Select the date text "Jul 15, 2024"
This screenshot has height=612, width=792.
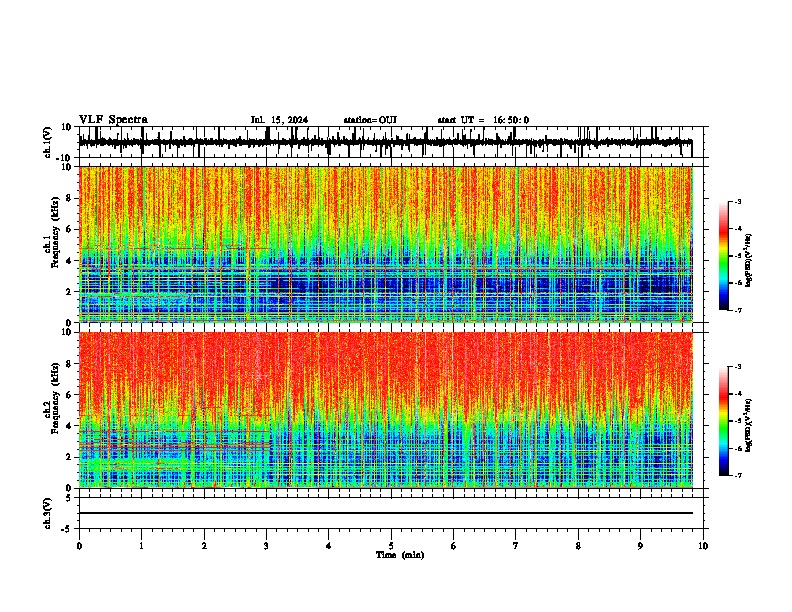(279, 120)
